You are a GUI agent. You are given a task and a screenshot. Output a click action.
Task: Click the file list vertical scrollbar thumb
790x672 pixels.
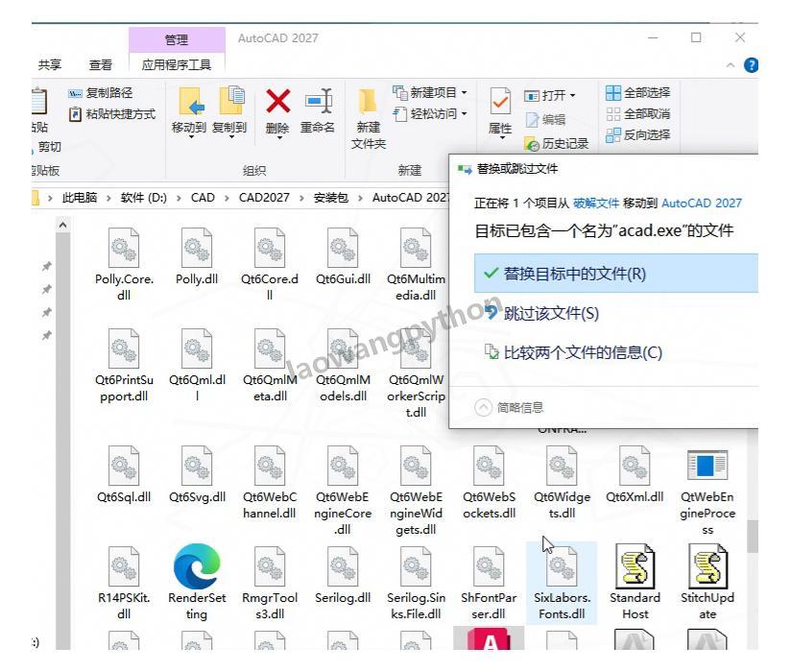pyautogui.click(x=753, y=537)
